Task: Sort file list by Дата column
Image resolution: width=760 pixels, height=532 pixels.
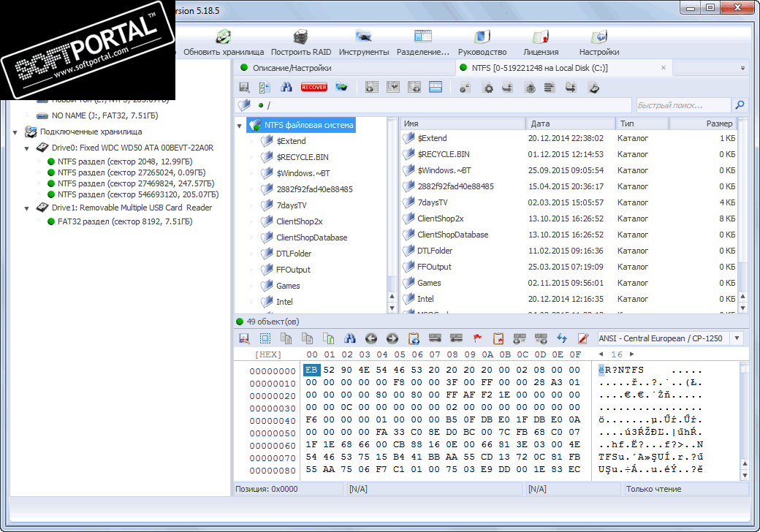Action: point(571,123)
